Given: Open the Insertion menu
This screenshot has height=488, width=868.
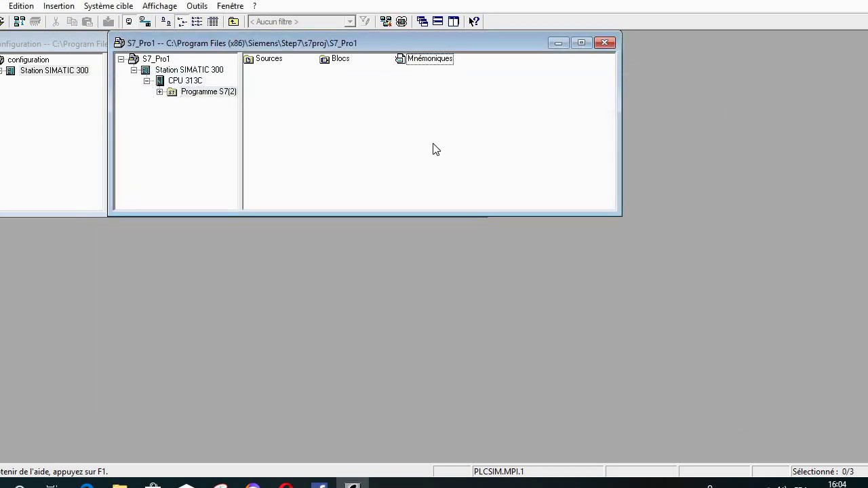Looking at the screenshot, I should click(59, 6).
